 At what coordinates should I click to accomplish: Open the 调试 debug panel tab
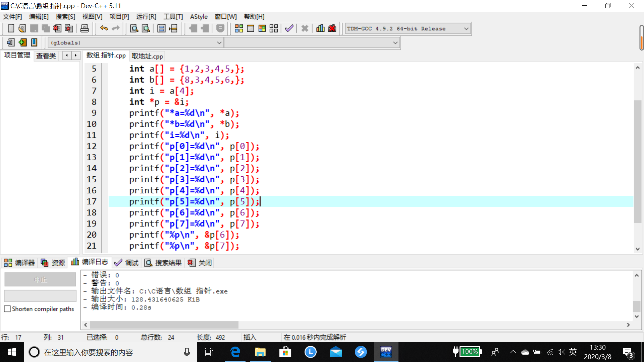point(126,263)
